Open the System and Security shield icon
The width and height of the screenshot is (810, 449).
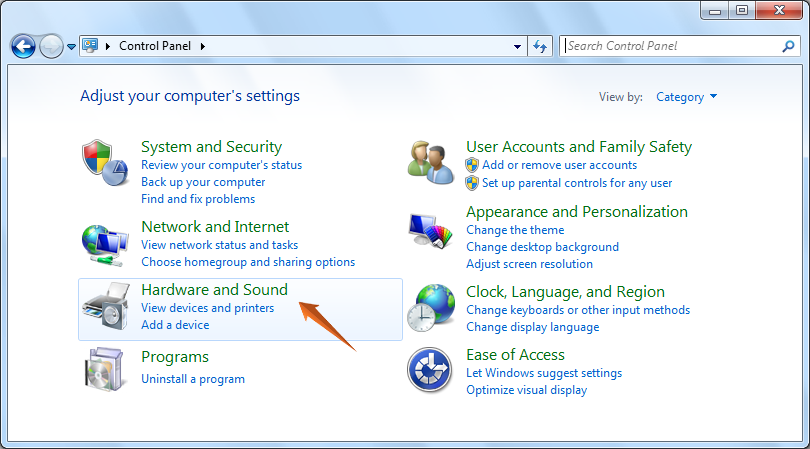[x=105, y=162]
